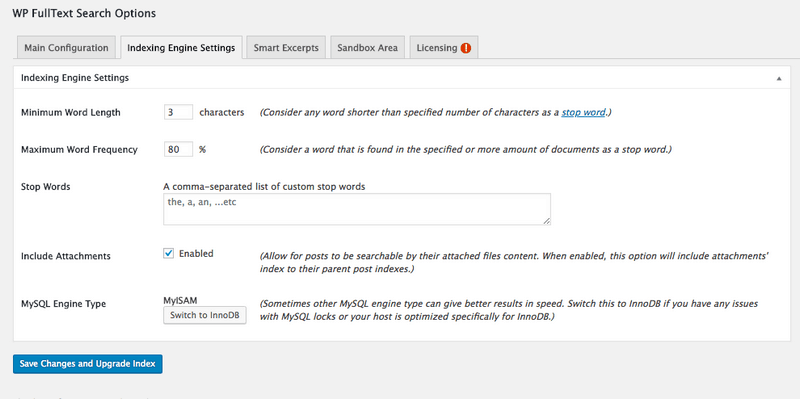
Task: Go to the Licensing tab
Action: pos(443,48)
